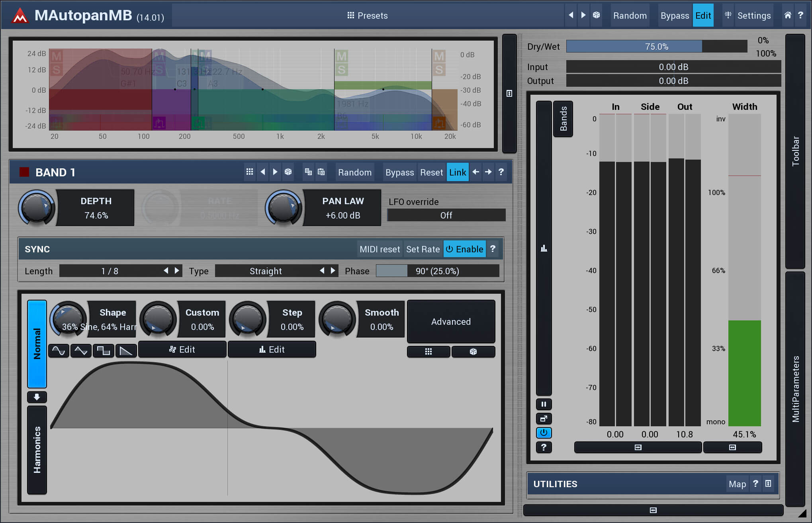
Task: Decrease sync Length with left arrow
Action: (x=166, y=271)
